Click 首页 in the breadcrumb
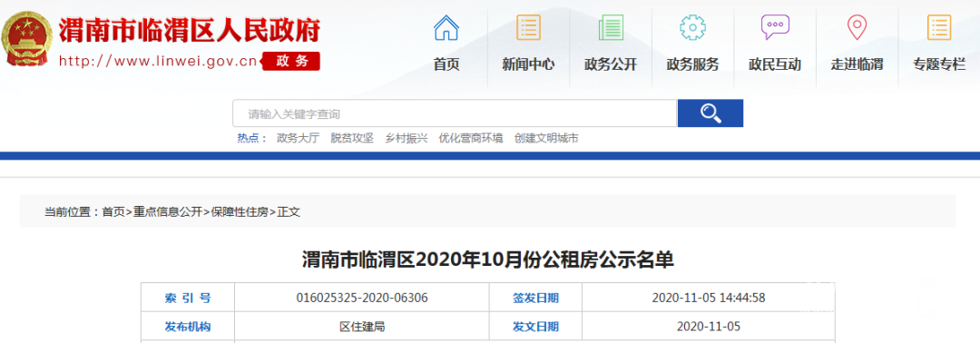This screenshot has width=980, height=343. point(113,212)
